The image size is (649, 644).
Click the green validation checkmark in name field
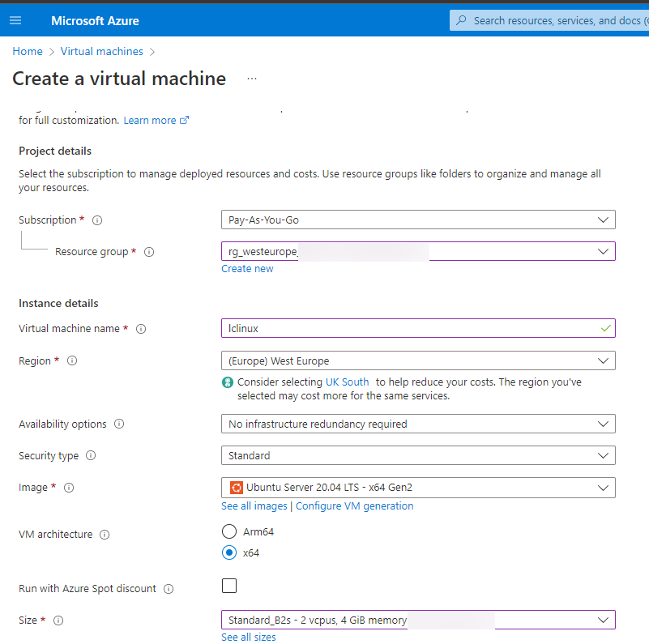click(x=605, y=328)
